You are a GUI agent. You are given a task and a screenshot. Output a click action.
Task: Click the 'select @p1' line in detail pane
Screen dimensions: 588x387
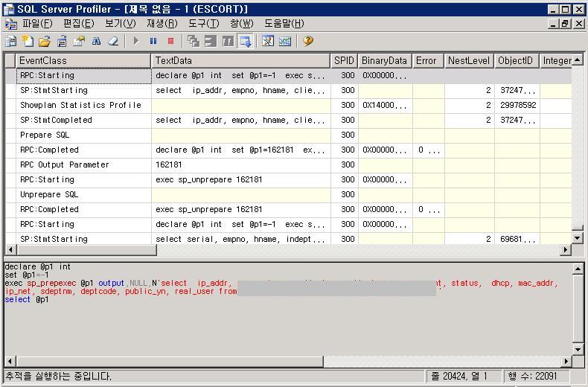(x=27, y=300)
